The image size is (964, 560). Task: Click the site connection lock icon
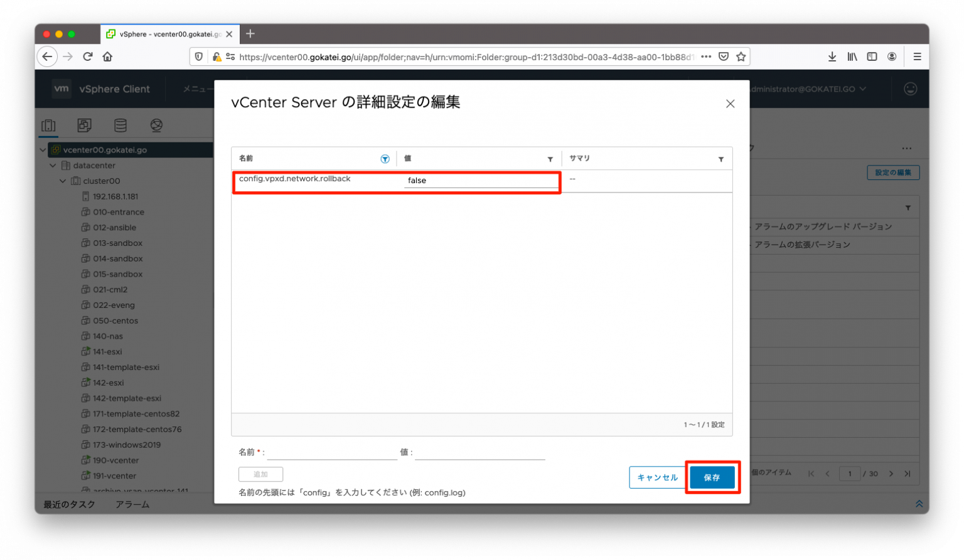click(217, 56)
